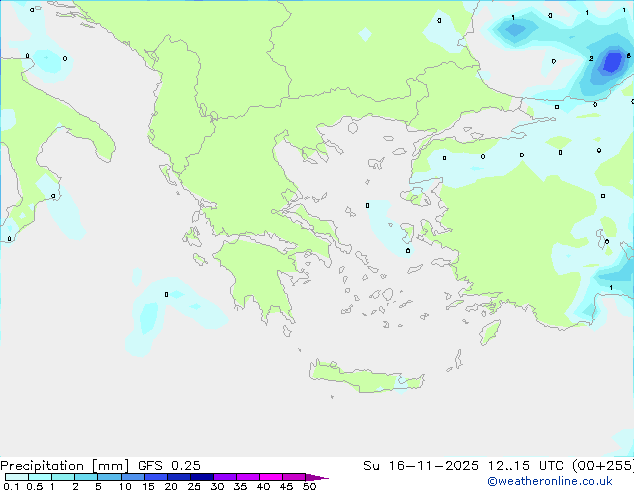The height and width of the screenshot is (490, 634).
Task: Click the 5–10 mm blue legend swatch
Action: click(109, 477)
